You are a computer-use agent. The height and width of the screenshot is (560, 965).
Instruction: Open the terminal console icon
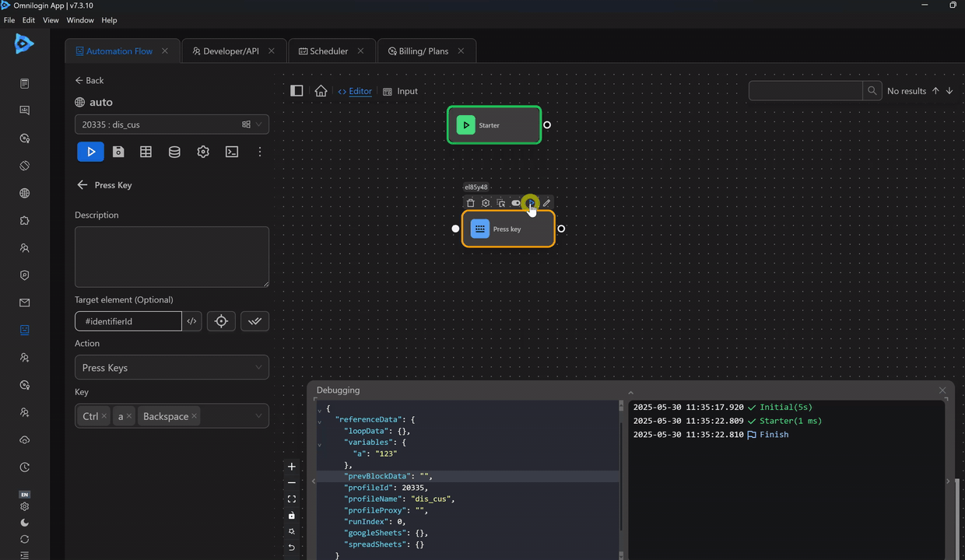(x=232, y=152)
